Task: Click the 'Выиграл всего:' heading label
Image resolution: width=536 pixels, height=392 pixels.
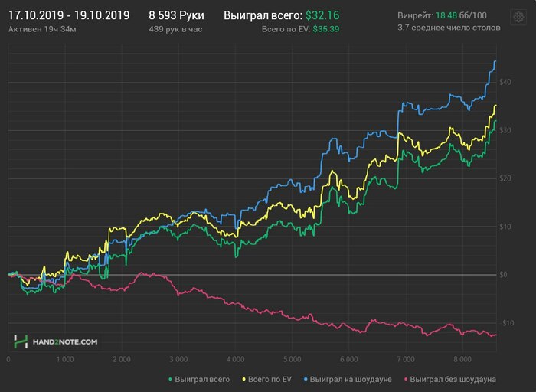Action: 263,15
